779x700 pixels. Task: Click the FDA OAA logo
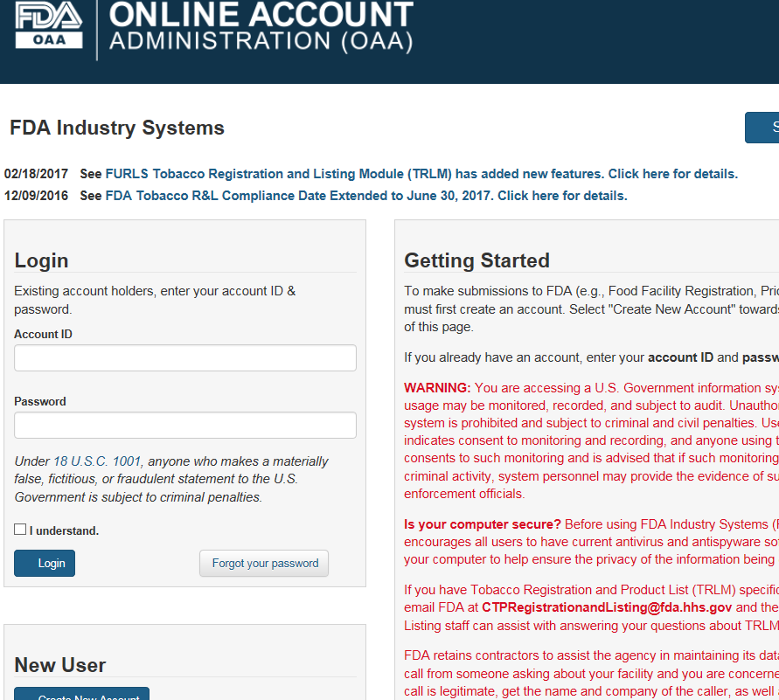[x=49, y=24]
